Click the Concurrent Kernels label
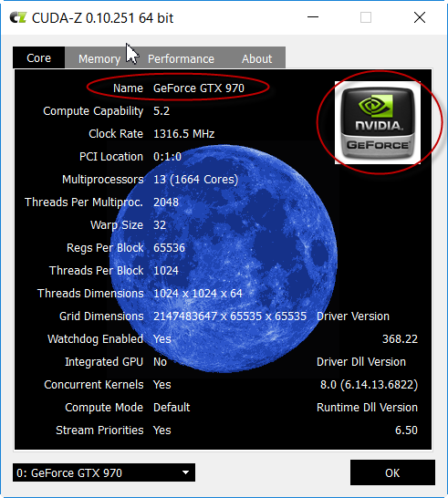The width and height of the screenshot is (448, 498). [94, 385]
